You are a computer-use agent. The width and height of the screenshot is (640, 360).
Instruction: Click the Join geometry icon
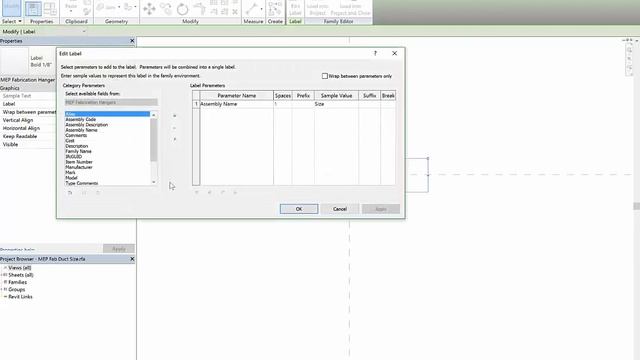pyautogui.click(x=107, y=7)
